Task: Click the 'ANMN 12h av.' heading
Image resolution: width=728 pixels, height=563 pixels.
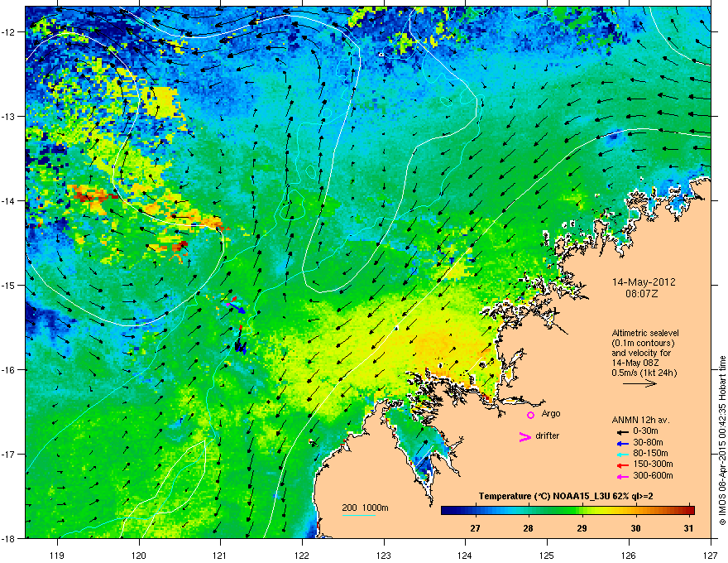Action: point(640,420)
